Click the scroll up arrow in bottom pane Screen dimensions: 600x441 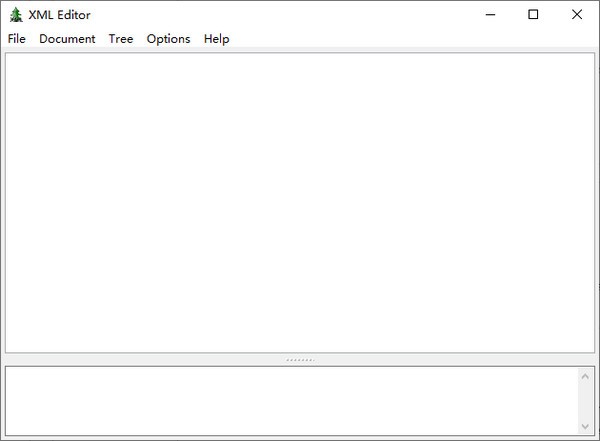[585, 376]
